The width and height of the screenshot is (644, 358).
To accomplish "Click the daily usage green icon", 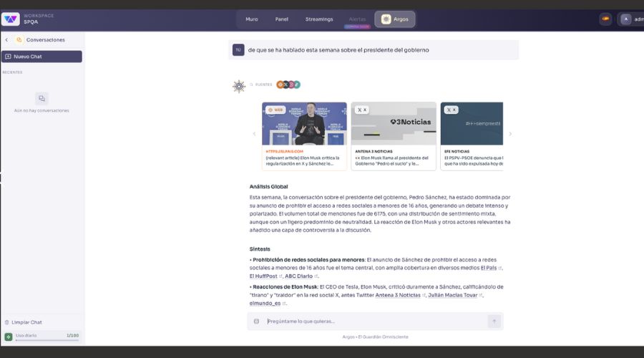I will click(x=9, y=337).
